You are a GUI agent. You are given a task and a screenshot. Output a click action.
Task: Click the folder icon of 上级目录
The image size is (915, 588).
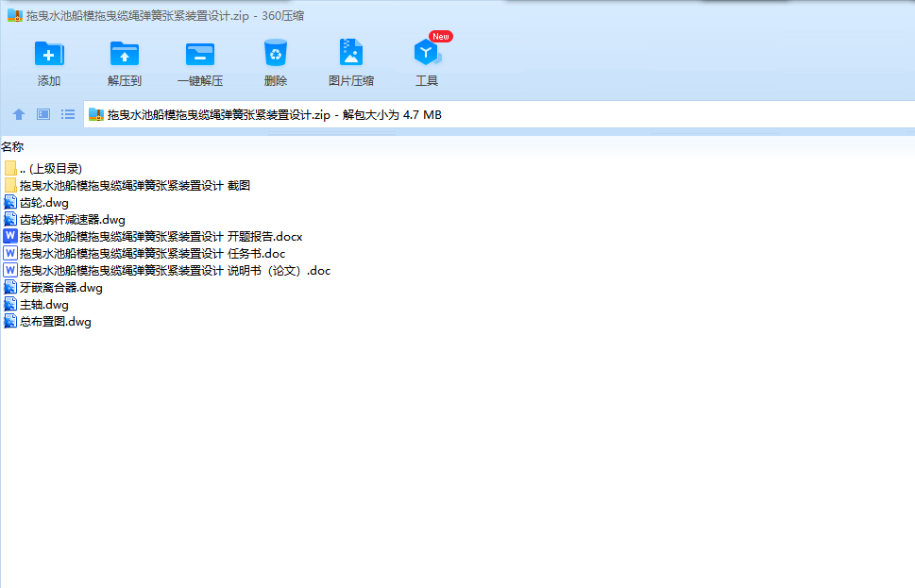point(10,169)
